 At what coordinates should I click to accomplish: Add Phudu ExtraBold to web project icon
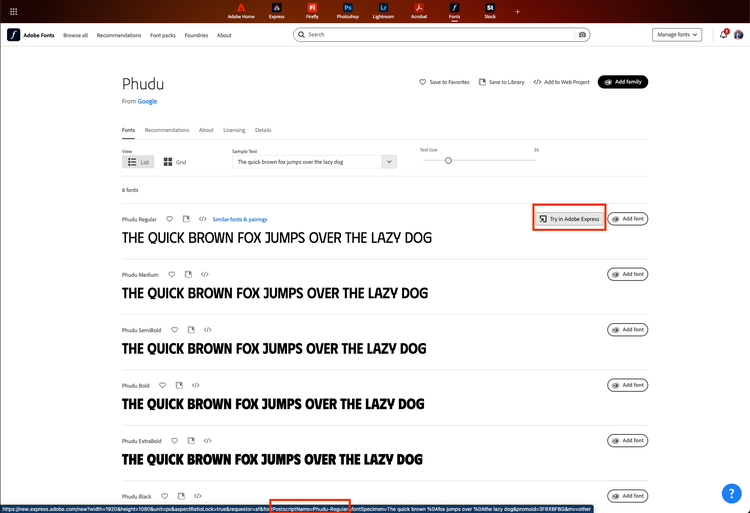pyautogui.click(x=208, y=441)
